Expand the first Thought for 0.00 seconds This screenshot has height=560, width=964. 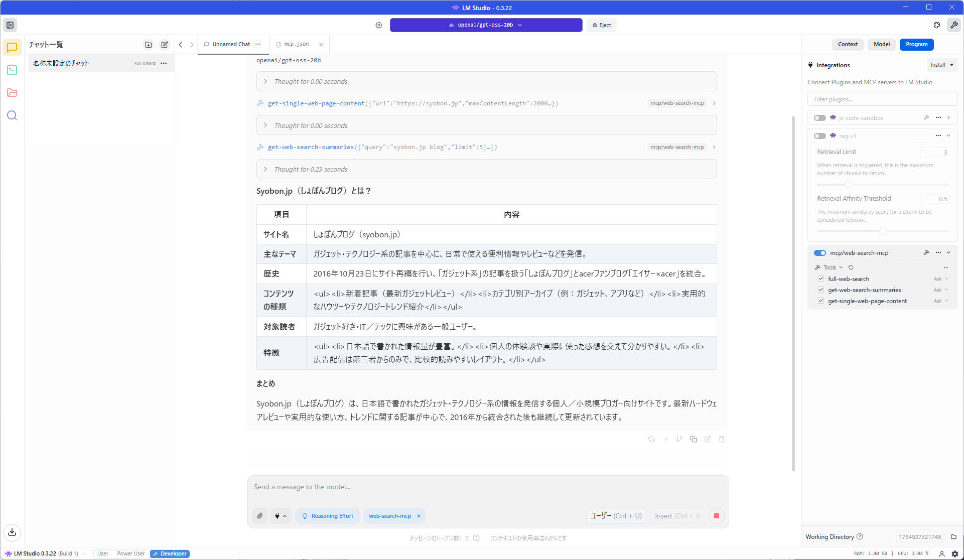[x=486, y=82]
